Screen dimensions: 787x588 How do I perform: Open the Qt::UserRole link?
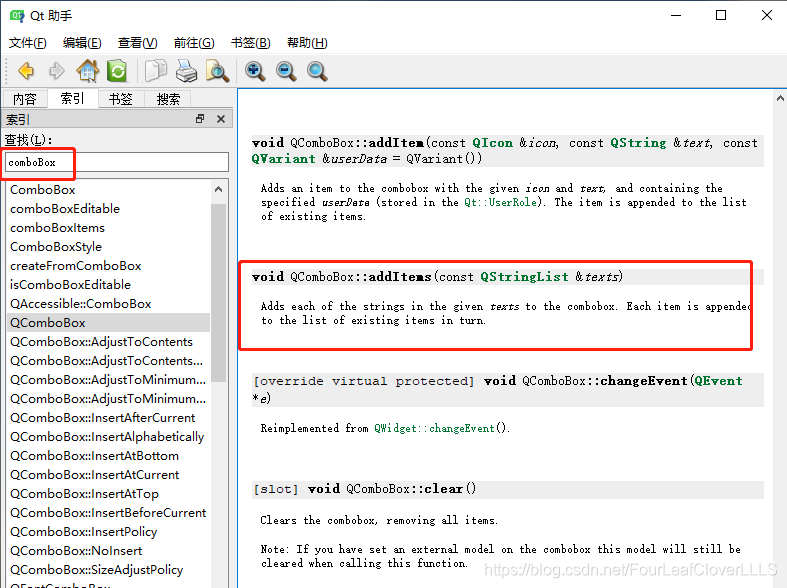pos(500,202)
